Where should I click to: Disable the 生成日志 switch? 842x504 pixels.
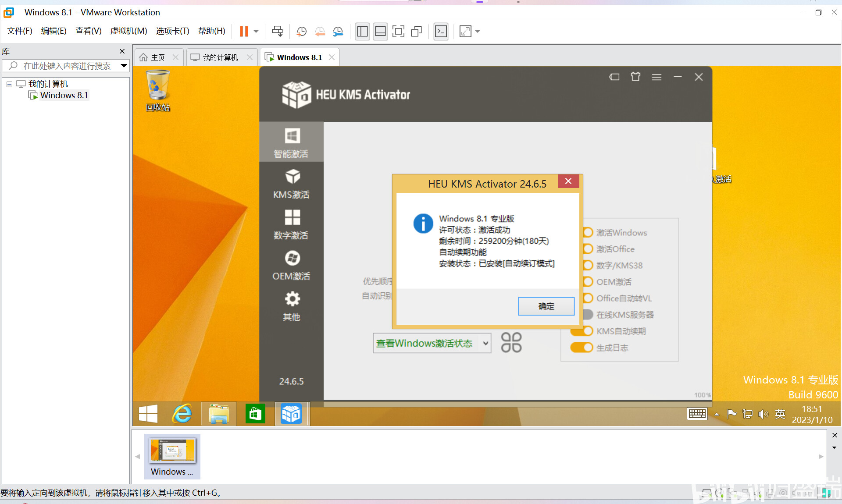(582, 348)
